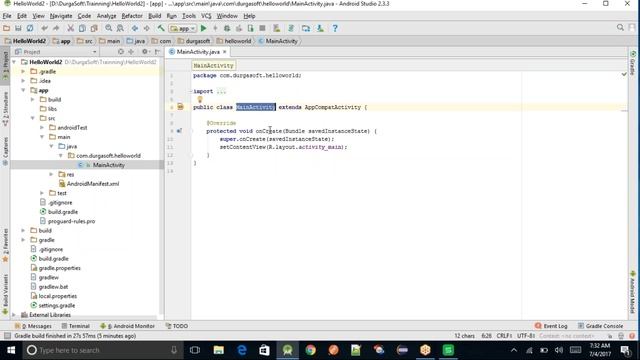Click the Back navigation arrow icon
This screenshot has width=640, height=360.
point(135,28)
